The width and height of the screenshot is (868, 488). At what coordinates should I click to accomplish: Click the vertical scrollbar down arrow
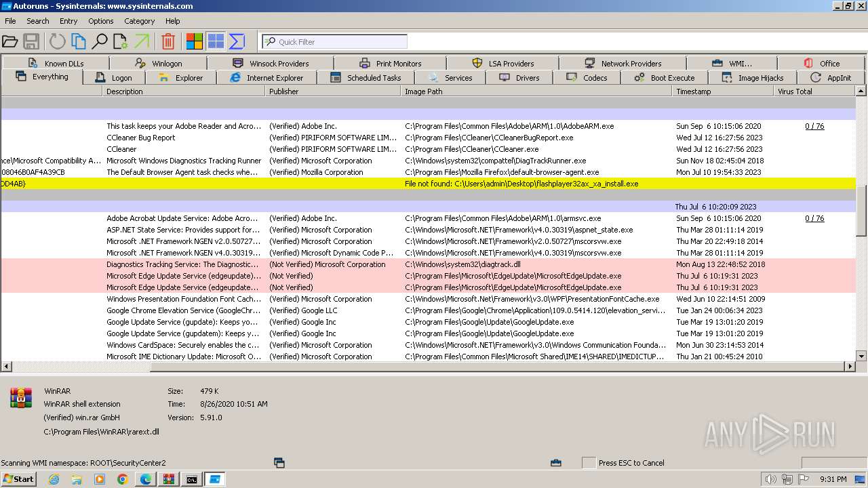[861, 356]
